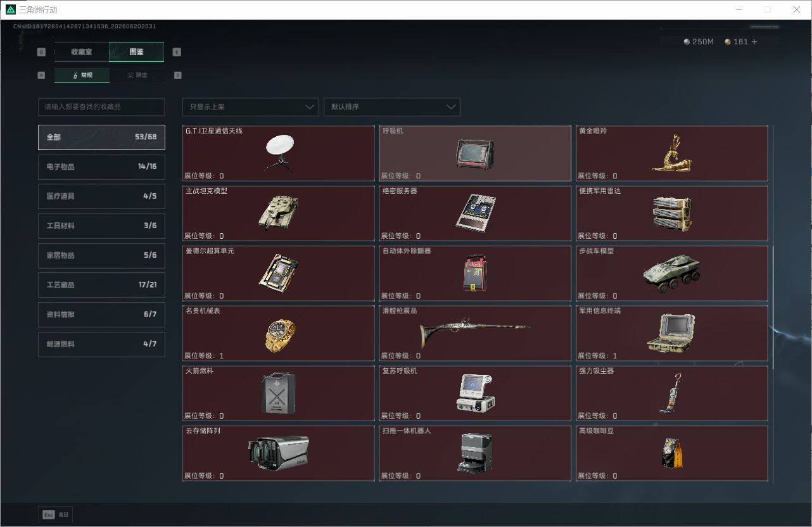Focus the 请输入想要查找的收藏品 search field
Screen dimensions: 812x527
point(101,107)
